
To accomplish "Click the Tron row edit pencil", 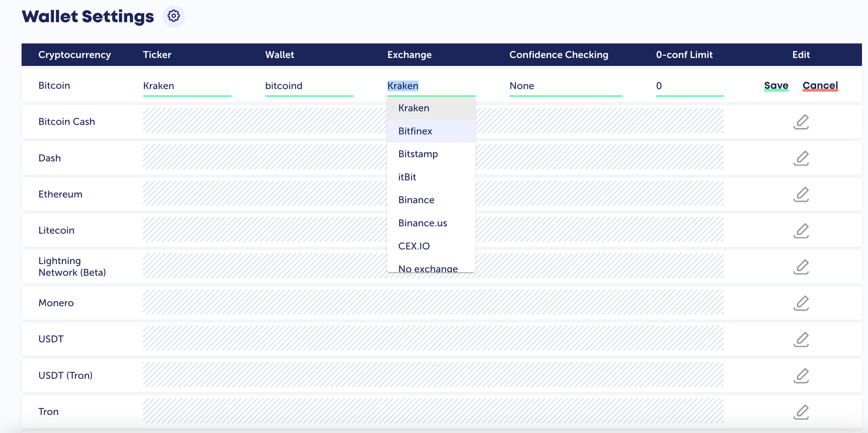I will pyautogui.click(x=801, y=412).
